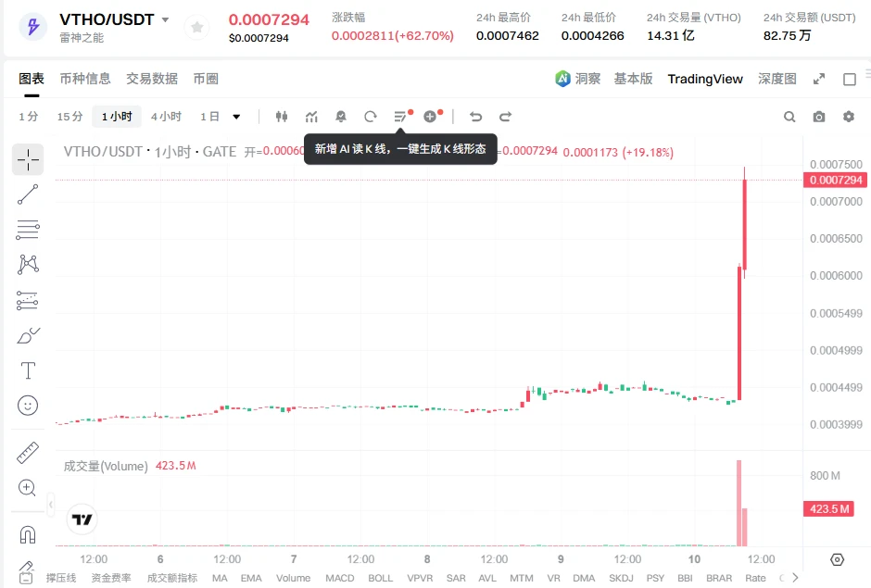Switch to TradingView chart mode
The height and width of the screenshot is (588, 871).
(705, 79)
